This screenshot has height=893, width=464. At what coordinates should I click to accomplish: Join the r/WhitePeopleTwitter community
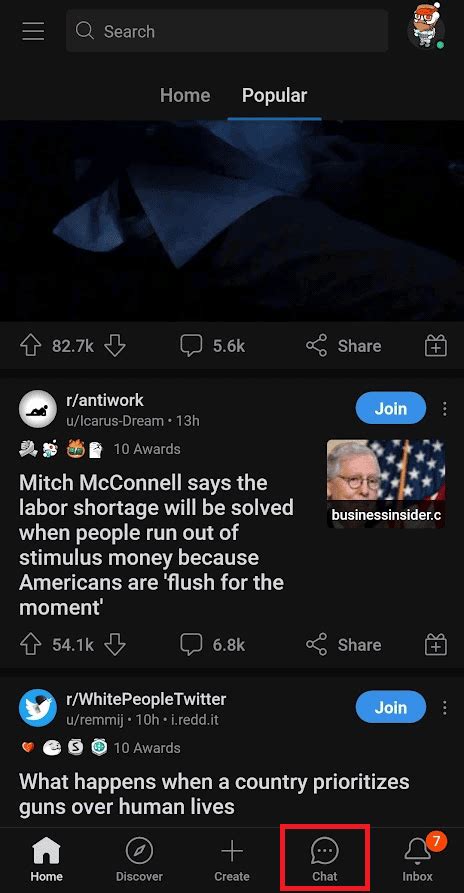click(x=391, y=707)
